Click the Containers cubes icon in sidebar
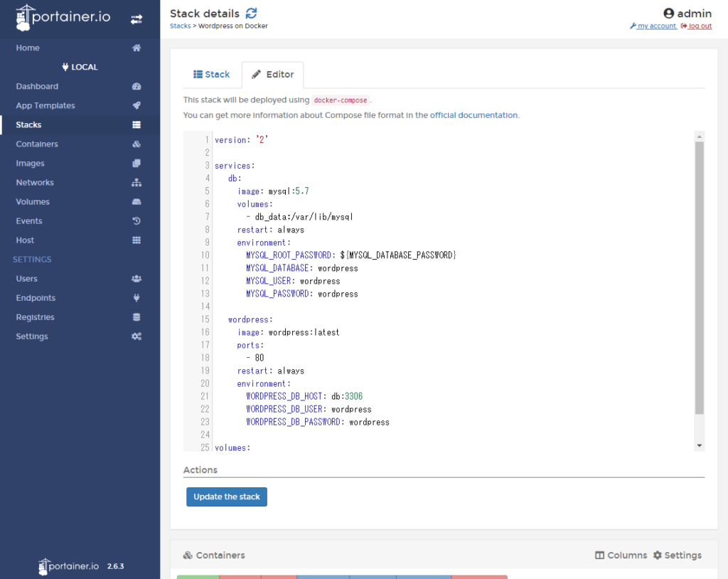 pyautogui.click(x=136, y=144)
